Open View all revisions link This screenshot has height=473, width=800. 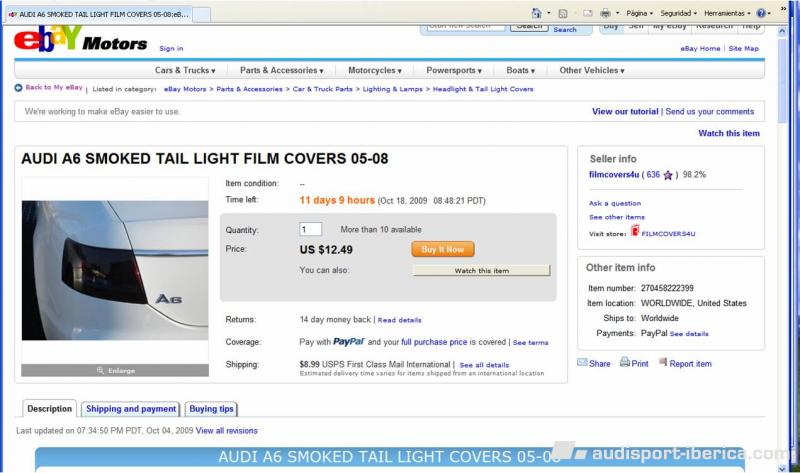pyautogui.click(x=227, y=431)
